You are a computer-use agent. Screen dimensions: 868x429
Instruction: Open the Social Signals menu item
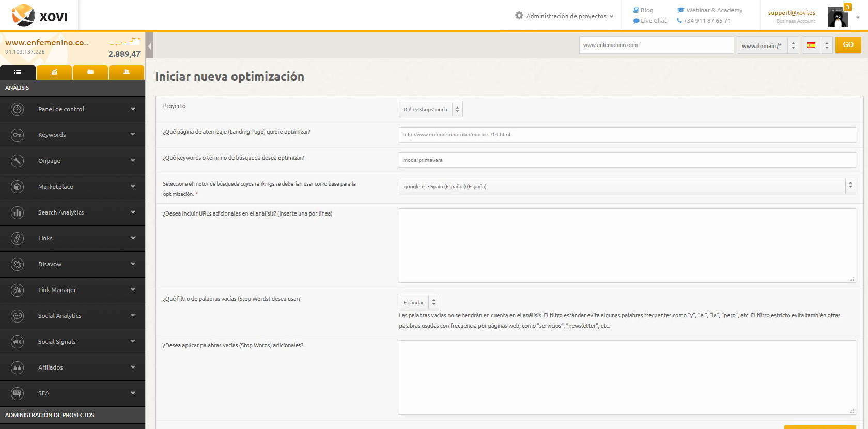[72, 342]
